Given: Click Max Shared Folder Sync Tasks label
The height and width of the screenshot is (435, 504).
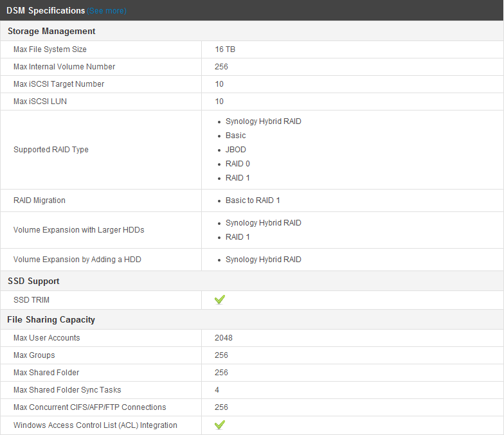Looking at the screenshot, I should pyautogui.click(x=67, y=390).
